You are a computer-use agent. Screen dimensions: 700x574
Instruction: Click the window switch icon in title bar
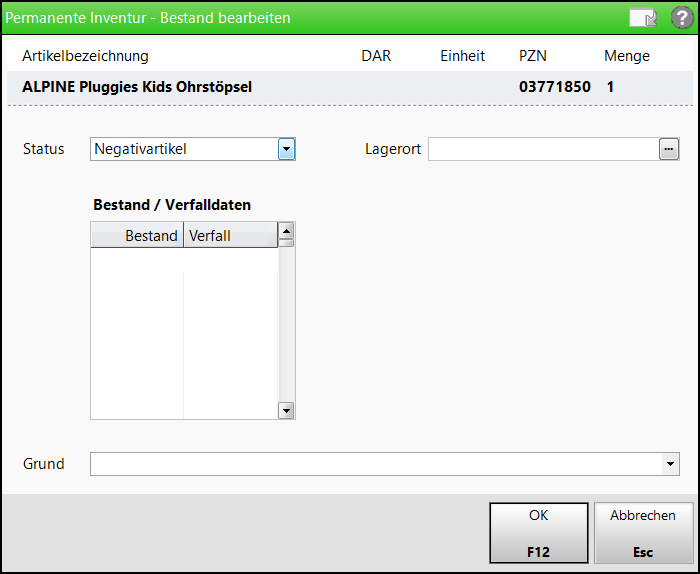pyautogui.click(x=643, y=18)
